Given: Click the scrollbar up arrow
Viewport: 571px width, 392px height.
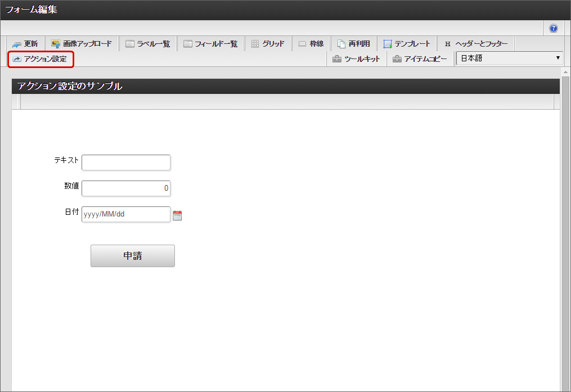Looking at the screenshot, I should coord(565,72).
